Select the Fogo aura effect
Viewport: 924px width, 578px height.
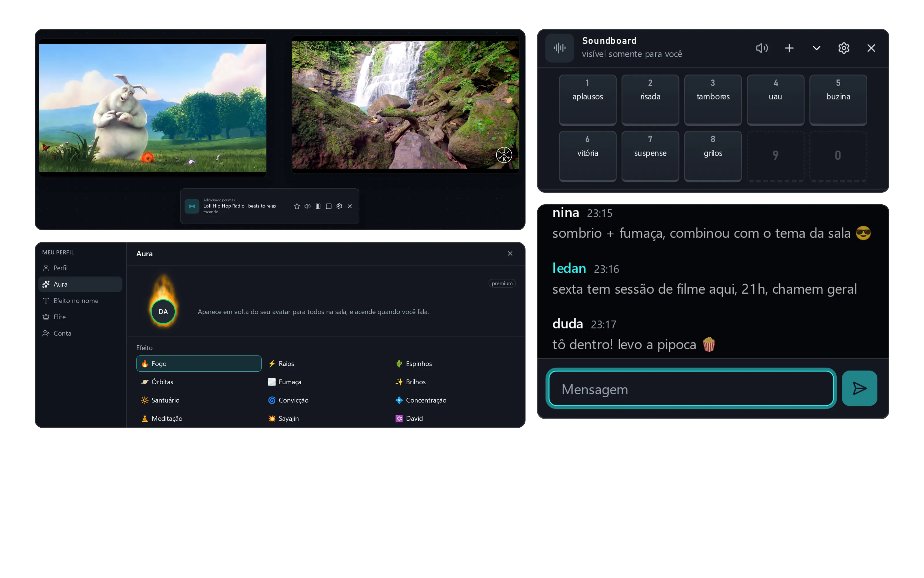click(199, 364)
